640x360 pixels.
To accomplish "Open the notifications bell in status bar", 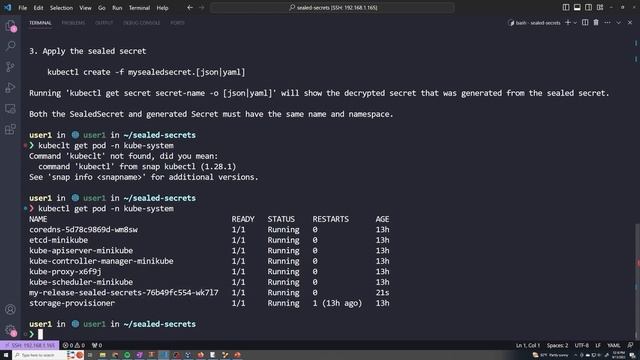I will coord(631,345).
